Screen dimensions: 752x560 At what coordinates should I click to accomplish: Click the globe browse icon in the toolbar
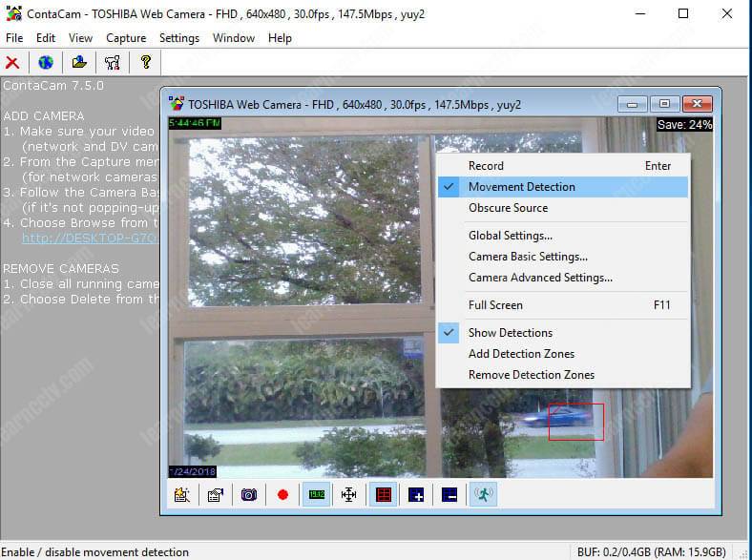46,63
